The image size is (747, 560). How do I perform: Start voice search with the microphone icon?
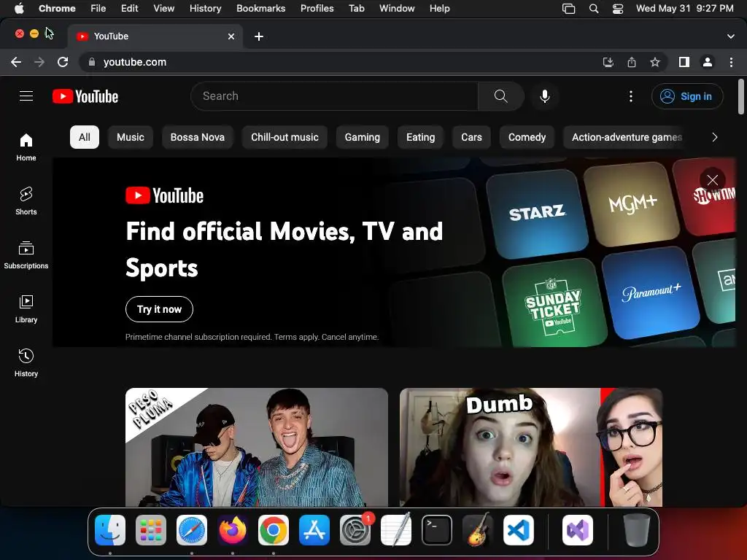point(544,96)
